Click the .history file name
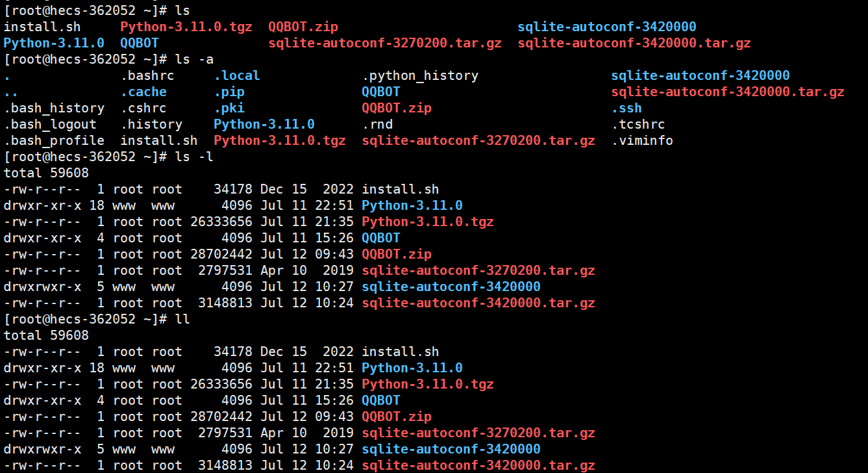 [x=151, y=124]
